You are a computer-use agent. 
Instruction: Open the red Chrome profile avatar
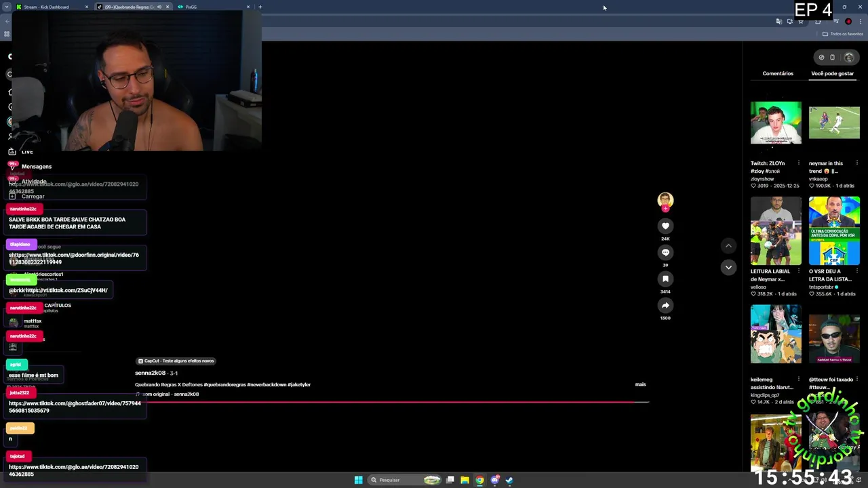click(848, 21)
